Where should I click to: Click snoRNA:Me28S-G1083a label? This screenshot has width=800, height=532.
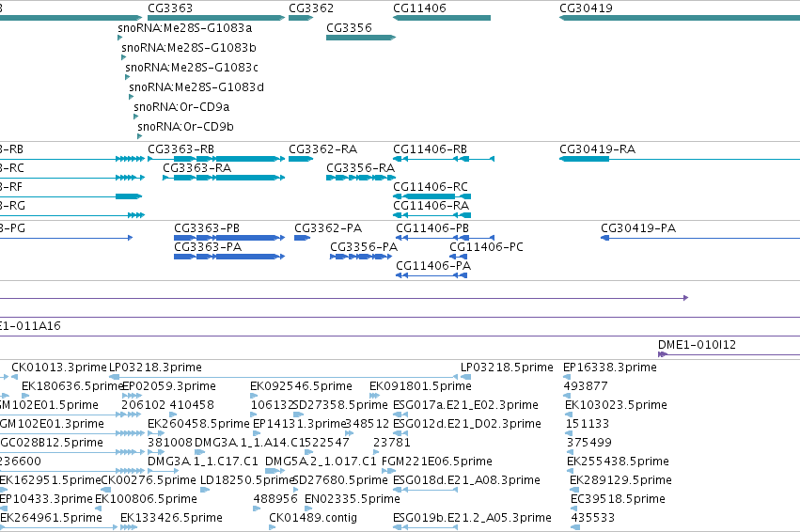(184, 28)
